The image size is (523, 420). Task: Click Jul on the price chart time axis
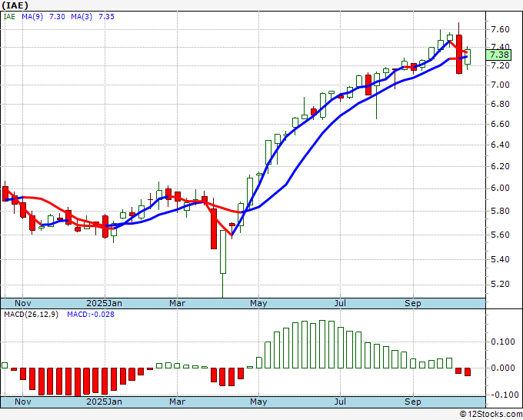pyautogui.click(x=340, y=303)
